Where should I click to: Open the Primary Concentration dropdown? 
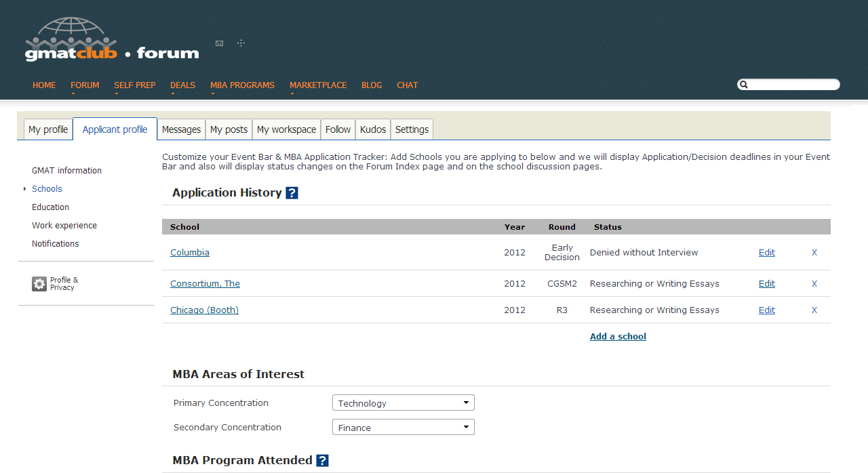(x=403, y=403)
